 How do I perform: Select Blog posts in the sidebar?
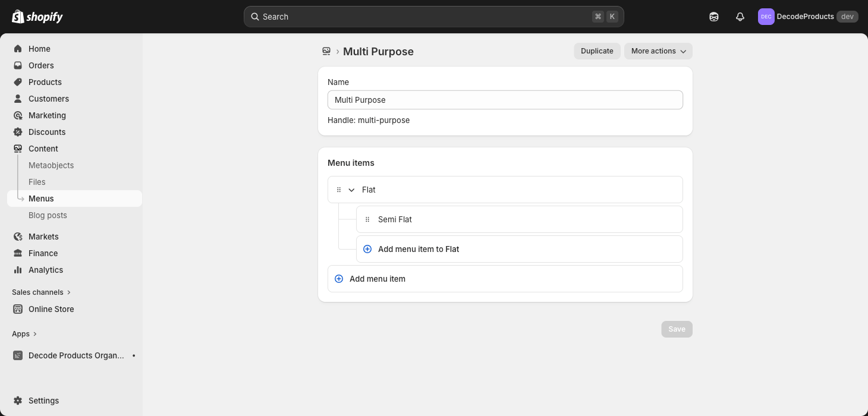pos(48,215)
